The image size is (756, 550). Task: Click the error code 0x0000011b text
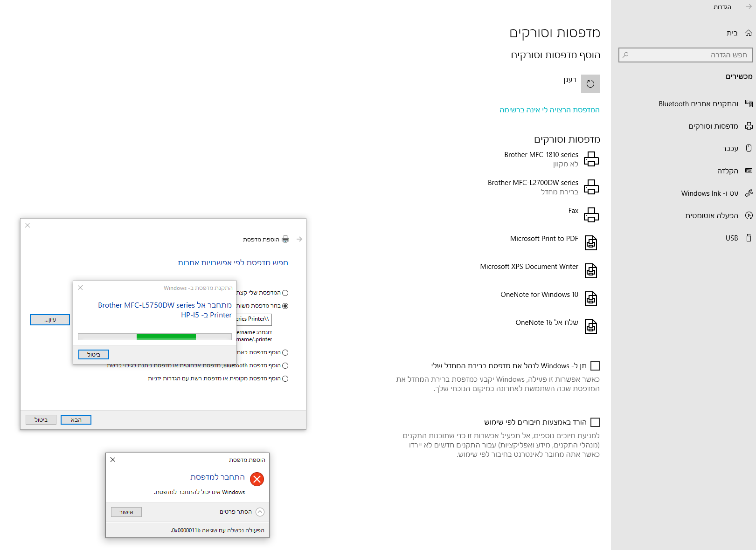tap(186, 530)
